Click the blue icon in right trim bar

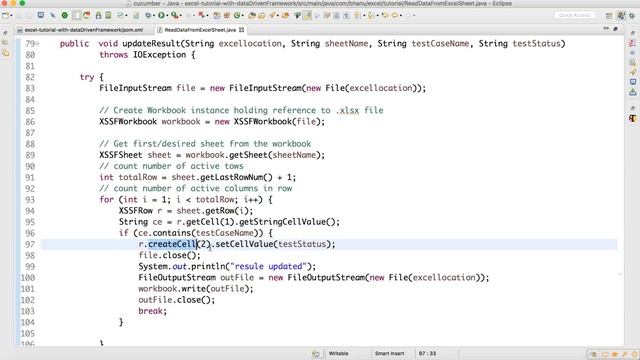pos(632,82)
